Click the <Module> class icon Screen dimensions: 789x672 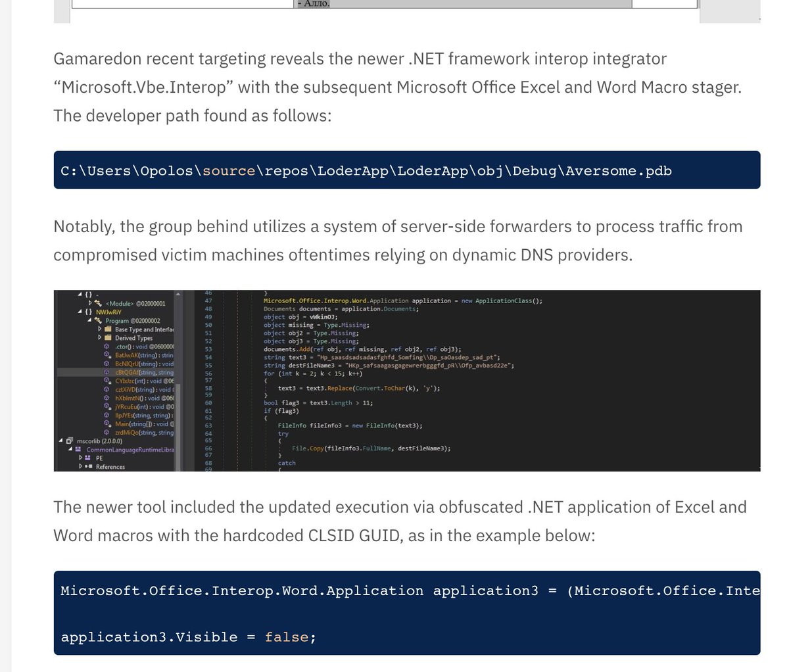(98, 303)
